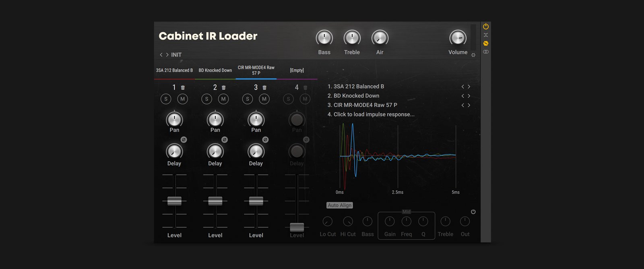Click channel 3 Level fader
This screenshot has width=644, height=269.
click(x=256, y=201)
